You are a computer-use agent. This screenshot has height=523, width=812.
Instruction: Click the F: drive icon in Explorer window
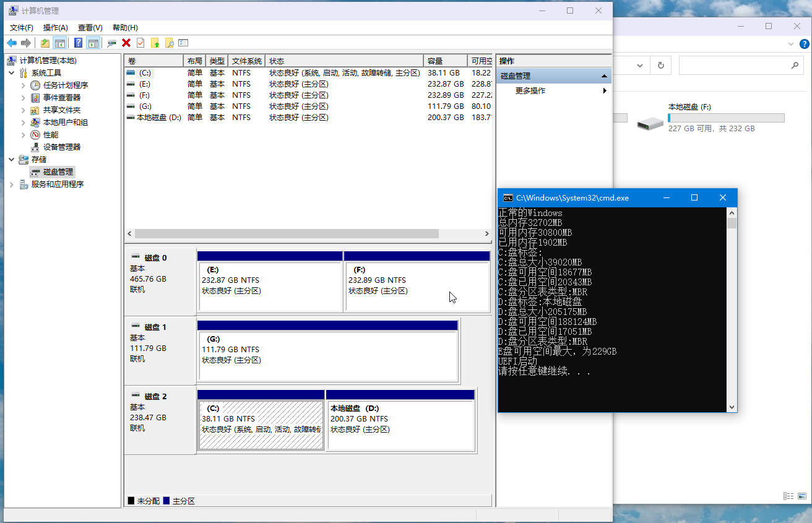click(x=650, y=123)
